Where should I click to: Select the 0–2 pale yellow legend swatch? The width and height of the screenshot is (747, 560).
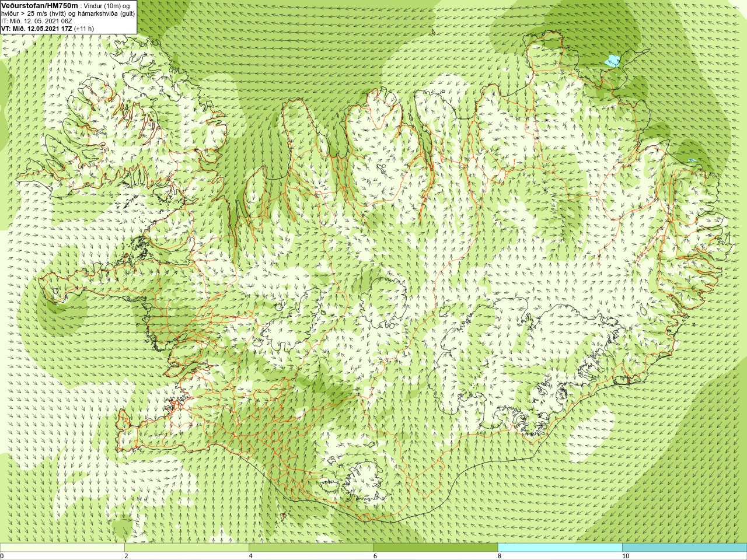(62, 548)
